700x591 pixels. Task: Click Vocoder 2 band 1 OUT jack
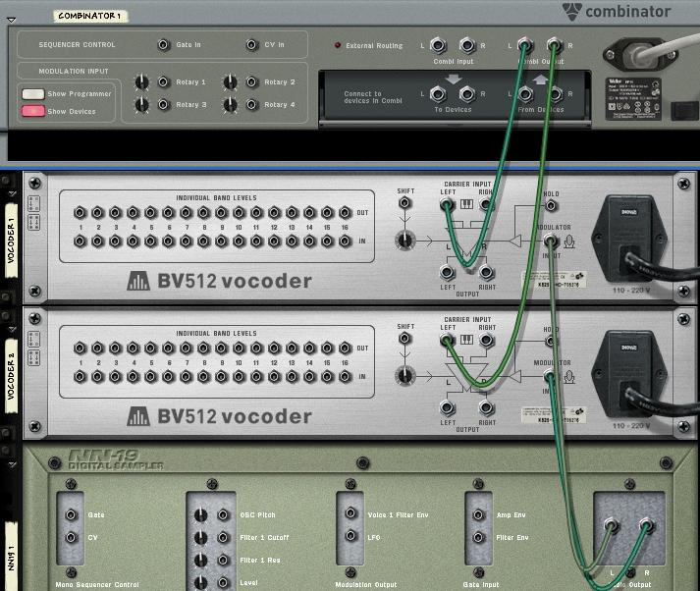[x=80, y=348]
